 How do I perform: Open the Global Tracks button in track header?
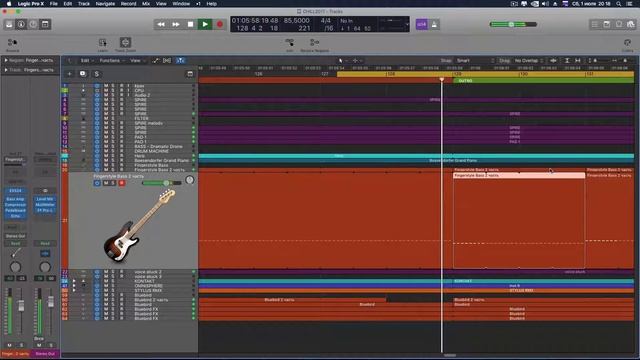(190, 74)
